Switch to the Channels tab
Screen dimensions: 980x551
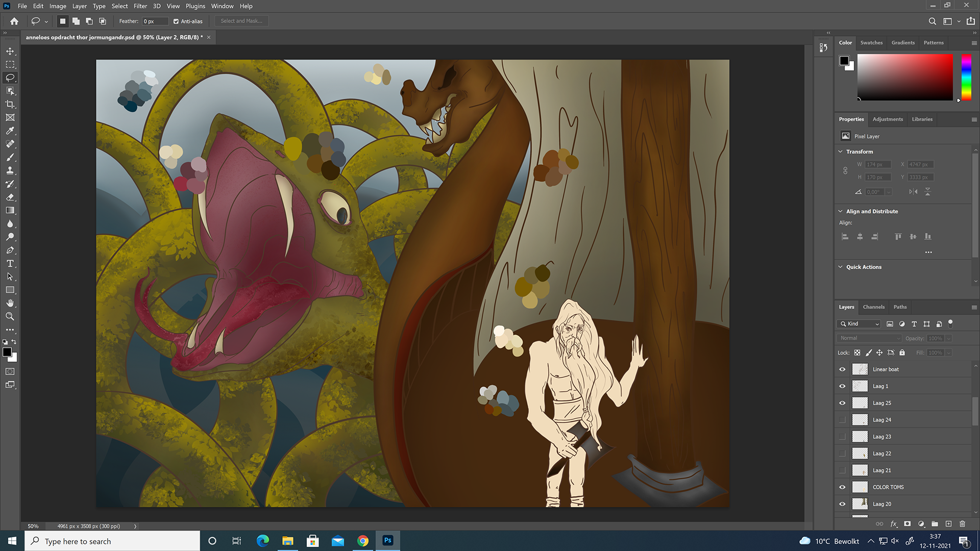(x=873, y=307)
